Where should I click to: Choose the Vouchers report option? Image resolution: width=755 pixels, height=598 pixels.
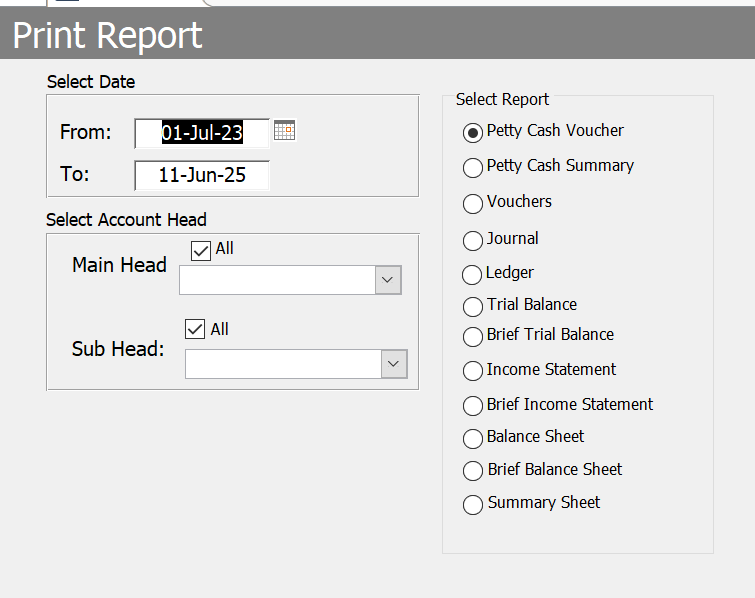point(473,204)
